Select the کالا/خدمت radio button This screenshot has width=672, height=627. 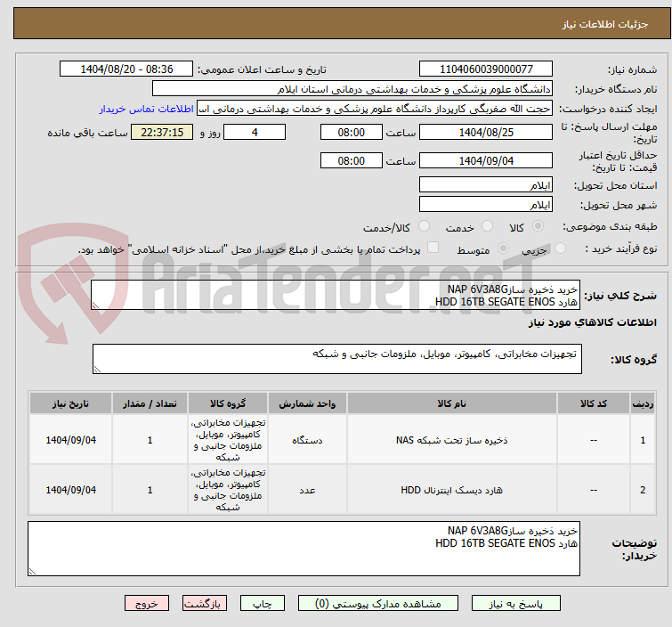424,226
